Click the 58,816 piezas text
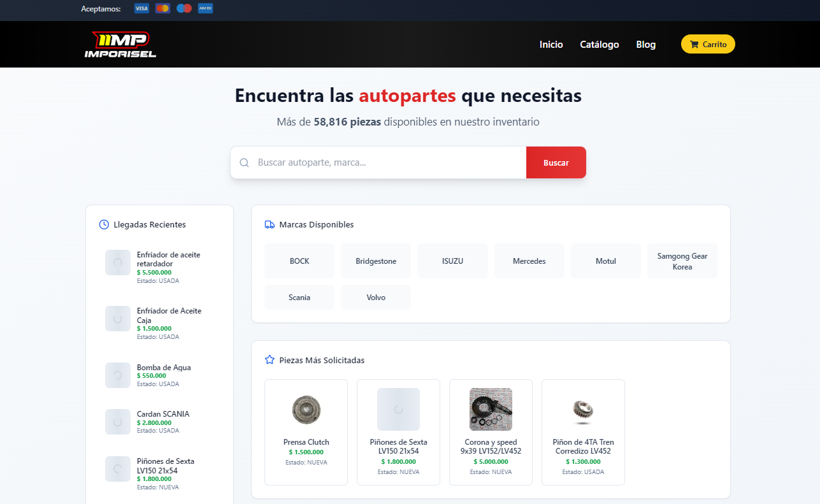The width and height of the screenshot is (820, 504). click(x=347, y=122)
